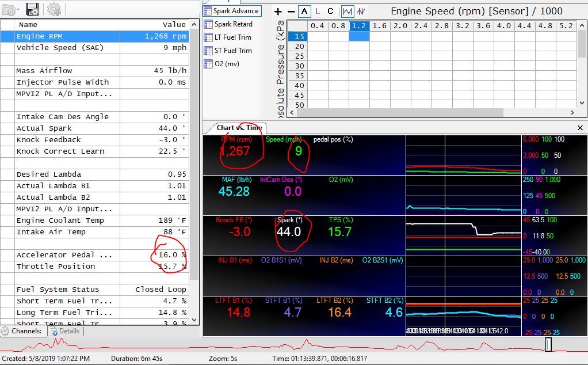Click the Knock FB -3.0 gauge

tap(235, 227)
